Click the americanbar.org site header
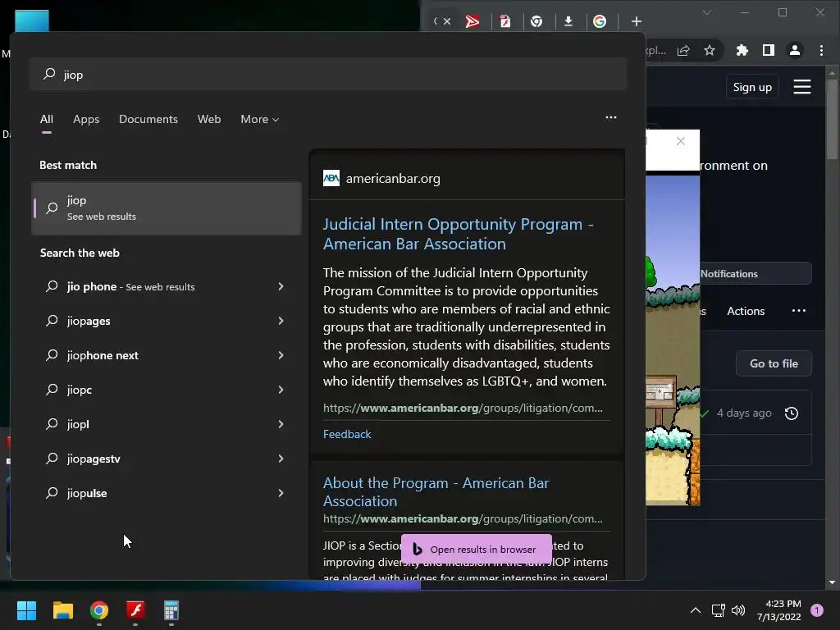Viewport: 840px width, 630px height. pyautogui.click(x=381, y=178)
